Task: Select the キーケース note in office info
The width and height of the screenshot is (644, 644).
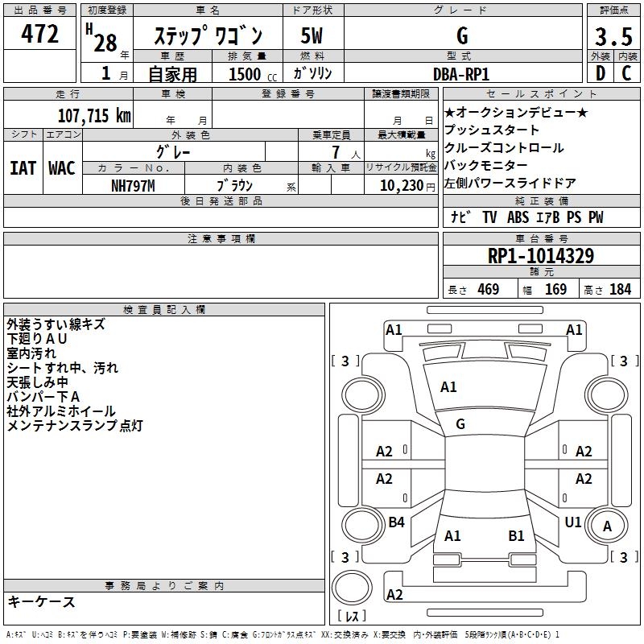Action: (42, 602)
